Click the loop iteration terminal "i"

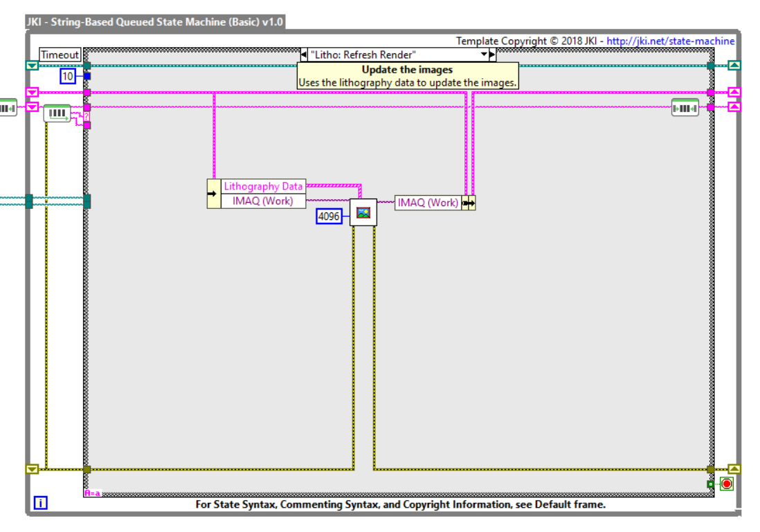tap(40, 503)
